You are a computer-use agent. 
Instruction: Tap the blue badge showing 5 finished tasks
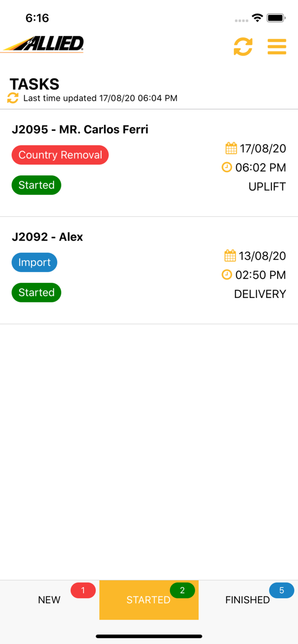point(281,590)
